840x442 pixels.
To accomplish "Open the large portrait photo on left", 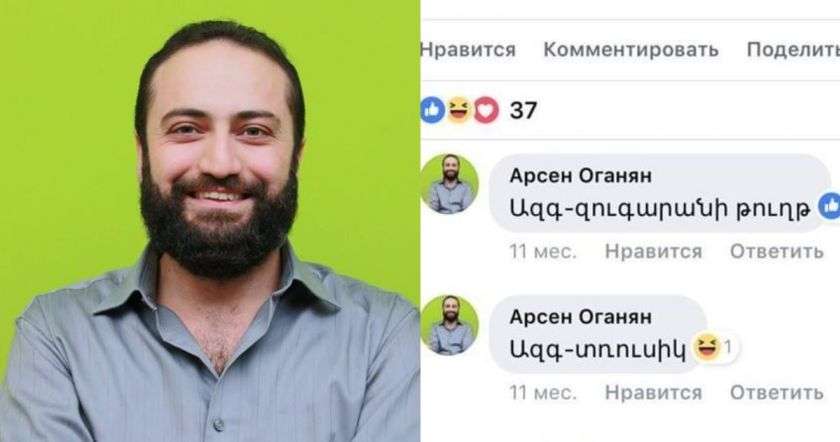I will point(210,221).
